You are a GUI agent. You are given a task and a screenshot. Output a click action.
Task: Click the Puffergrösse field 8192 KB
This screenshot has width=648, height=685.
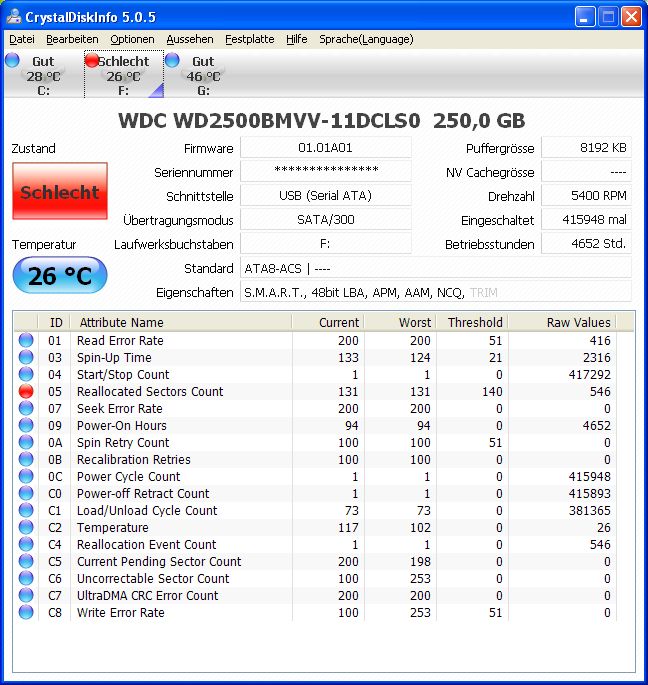click(586, 148)
